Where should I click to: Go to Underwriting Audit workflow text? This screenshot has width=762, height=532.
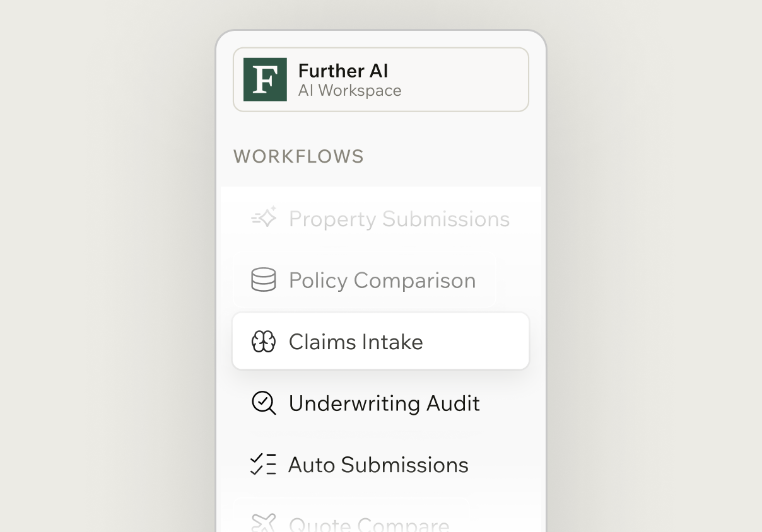384,403
